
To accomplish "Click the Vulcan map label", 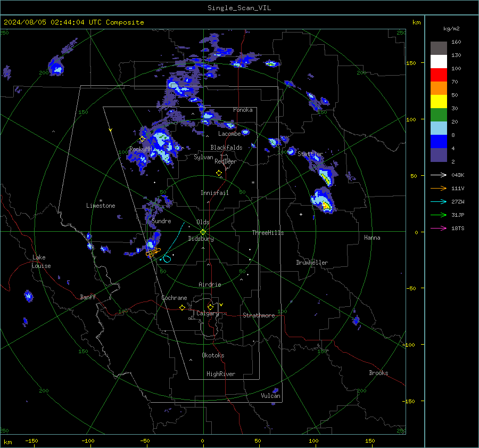I will 270,396.
